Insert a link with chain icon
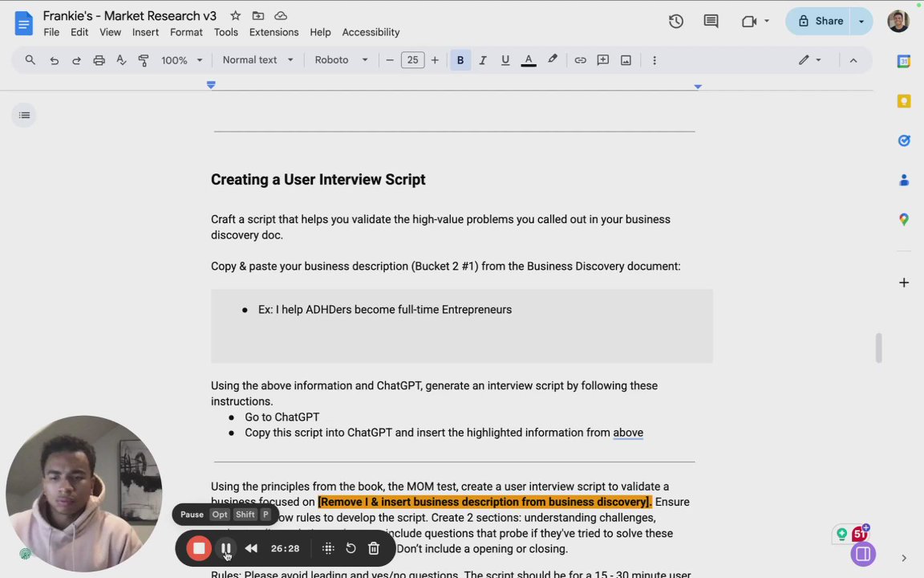The height and width of the screenshot is (578, 924). coord(581,60)
